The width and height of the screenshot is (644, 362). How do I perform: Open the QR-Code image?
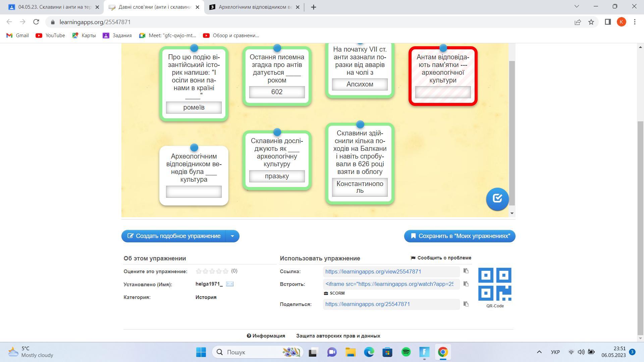click(495, 284)
